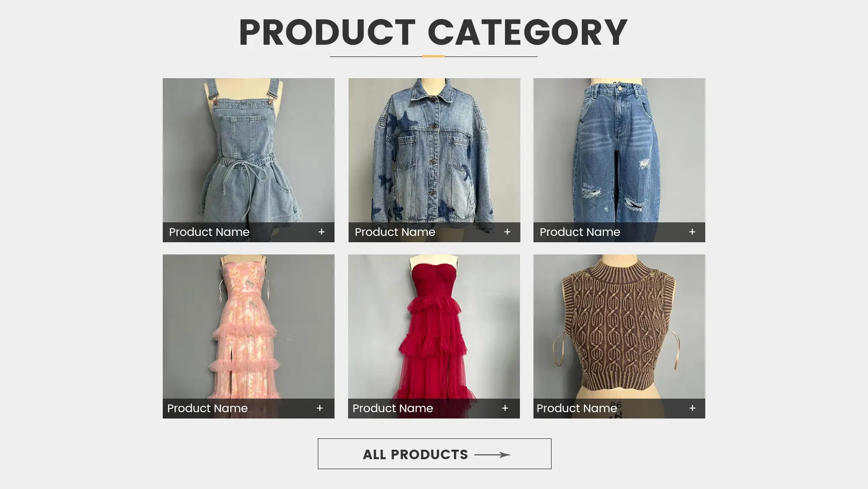This screenshot has width=868, height=489.
Task: Open the red strapless tulle dress image
Action: [x=434, y=327]
